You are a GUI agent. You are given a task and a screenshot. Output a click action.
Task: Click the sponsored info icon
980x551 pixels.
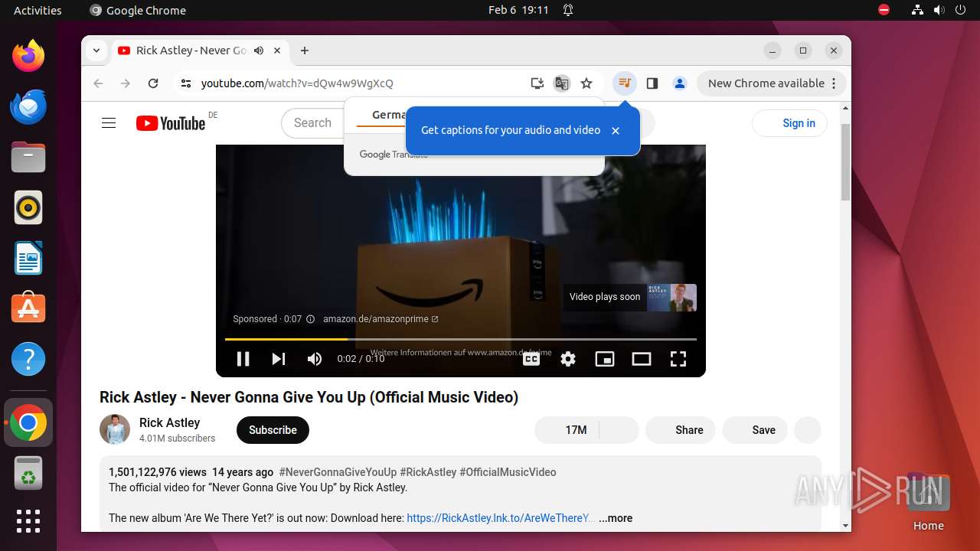(x=310, y=319)
